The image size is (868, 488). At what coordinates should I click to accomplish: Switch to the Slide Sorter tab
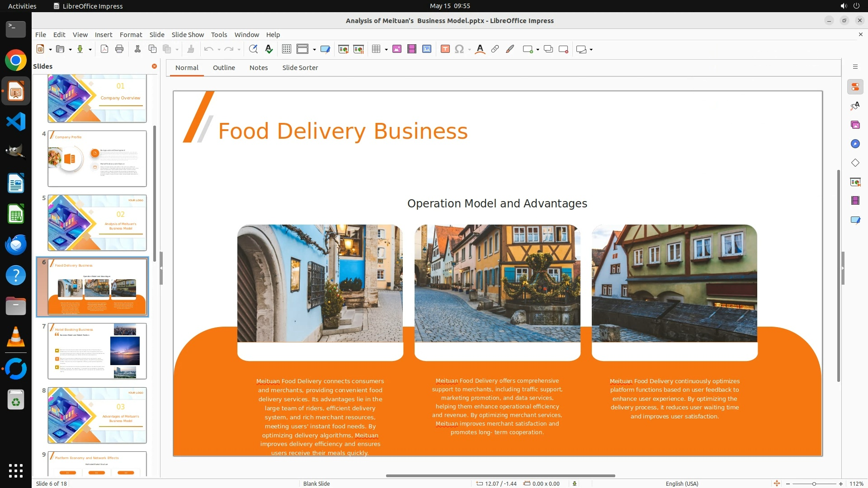point(300,68)
